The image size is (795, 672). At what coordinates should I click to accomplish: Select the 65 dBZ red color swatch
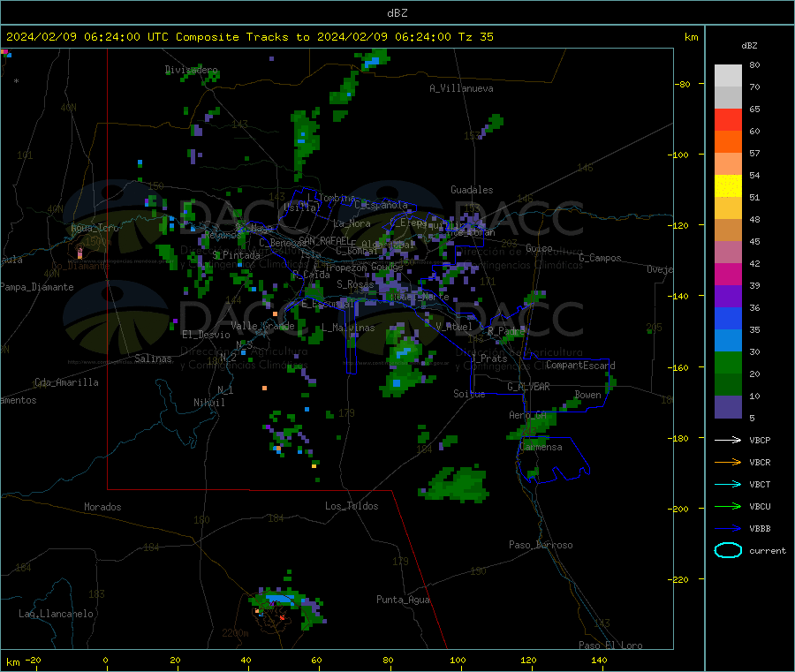(728, 119)
